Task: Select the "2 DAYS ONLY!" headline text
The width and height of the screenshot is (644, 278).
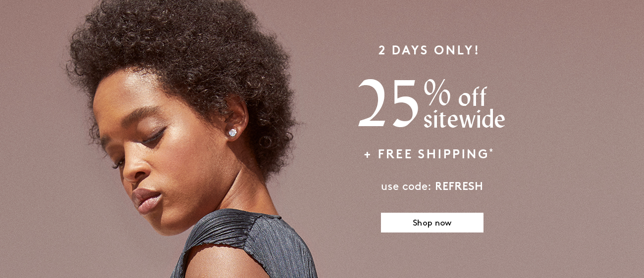Action: coord(429,50)
